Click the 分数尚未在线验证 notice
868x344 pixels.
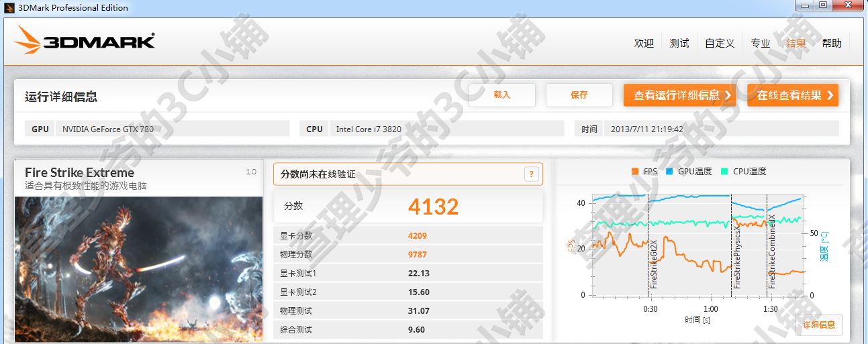point(408,174)
